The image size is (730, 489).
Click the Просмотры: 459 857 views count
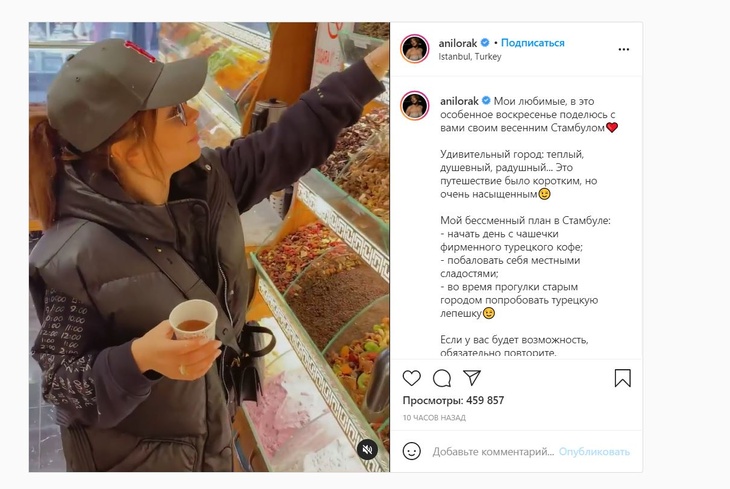tap(453, 401)
